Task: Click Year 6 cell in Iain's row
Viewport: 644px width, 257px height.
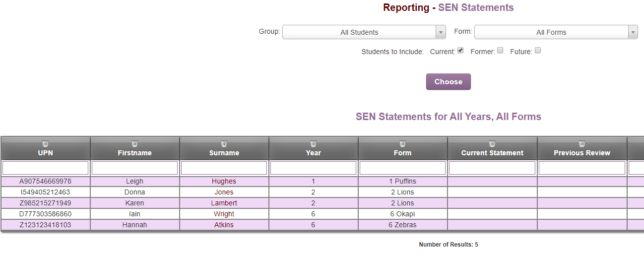Action: [x=313, y=214]
